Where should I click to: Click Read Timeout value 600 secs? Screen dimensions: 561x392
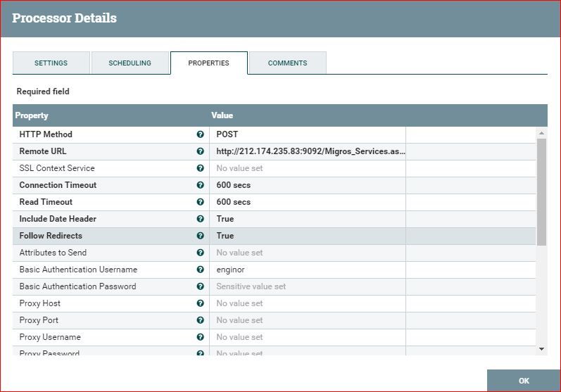tap(233, 202)
